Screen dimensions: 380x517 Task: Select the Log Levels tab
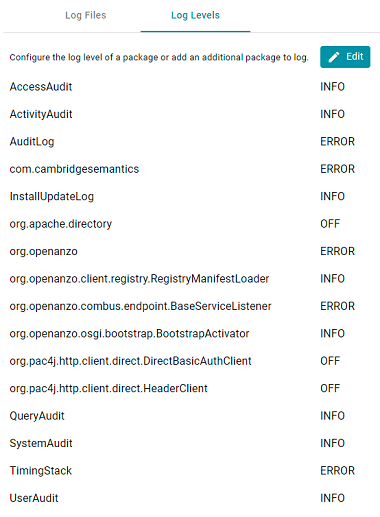(195, 15)
